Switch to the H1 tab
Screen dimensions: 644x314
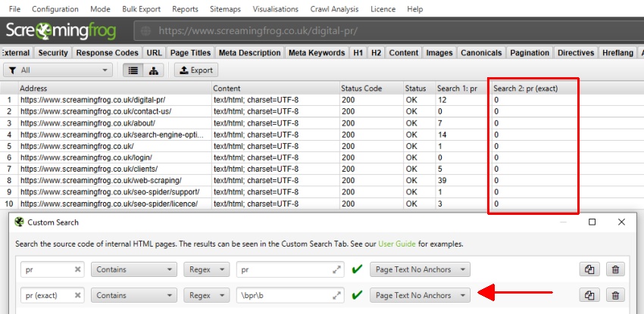pyautogui.click(x=358, y=53)
